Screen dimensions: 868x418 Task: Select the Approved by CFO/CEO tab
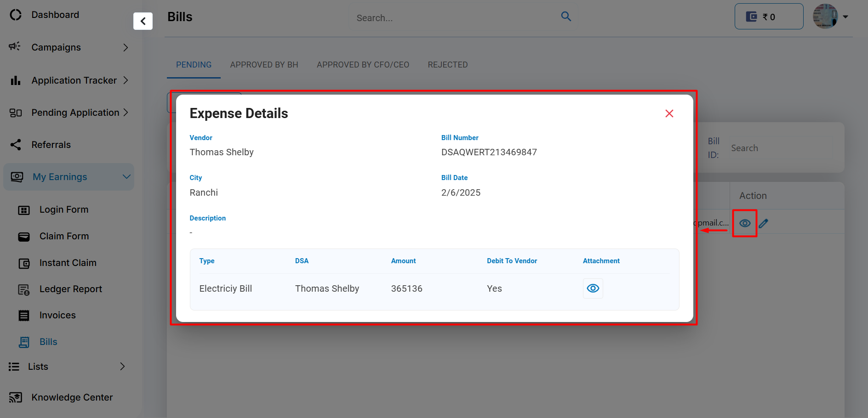pos(363,65)
